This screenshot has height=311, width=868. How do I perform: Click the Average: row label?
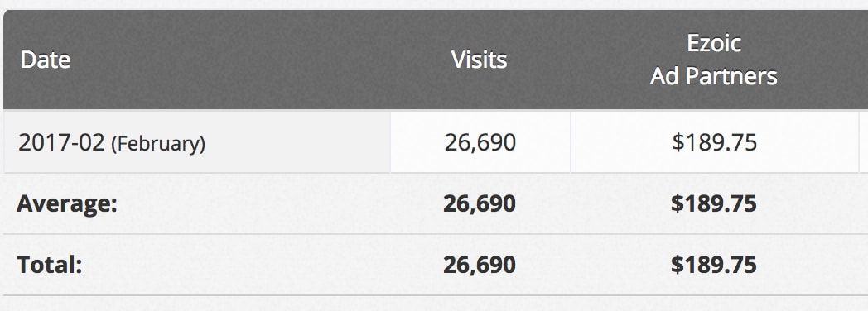(67, 203)
